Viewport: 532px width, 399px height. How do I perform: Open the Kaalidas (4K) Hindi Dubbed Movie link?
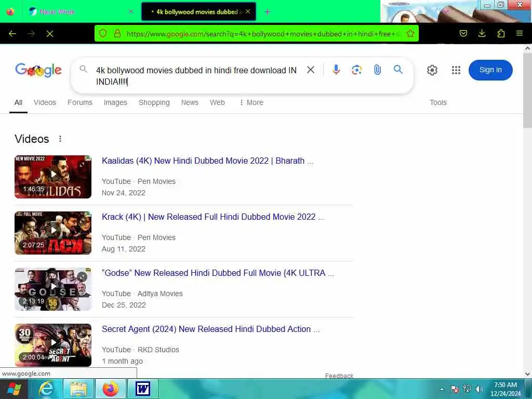[207, 161]
